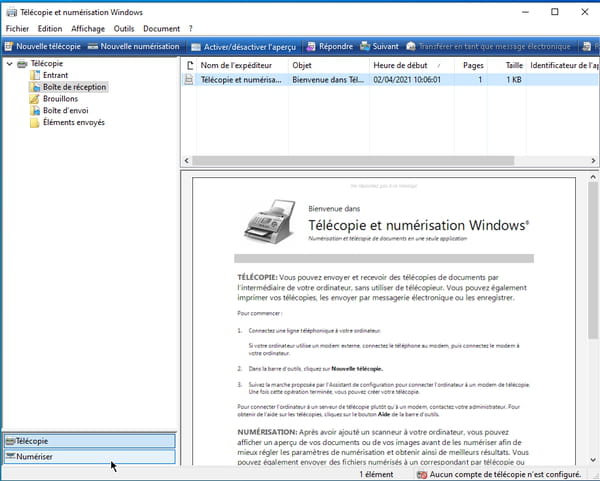The height and width of the screenshot is (481, 600).
Task: Select the Éléments envoyés folder
Action: [73, 122]
